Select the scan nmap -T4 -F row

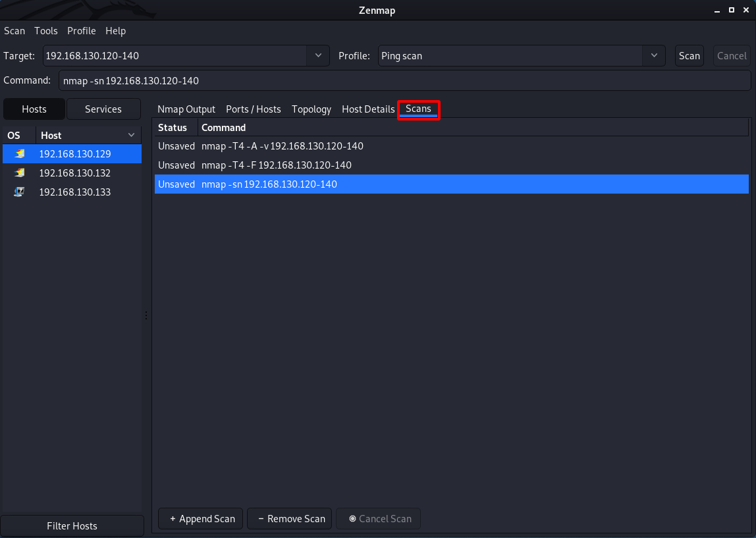click(451, 165)
